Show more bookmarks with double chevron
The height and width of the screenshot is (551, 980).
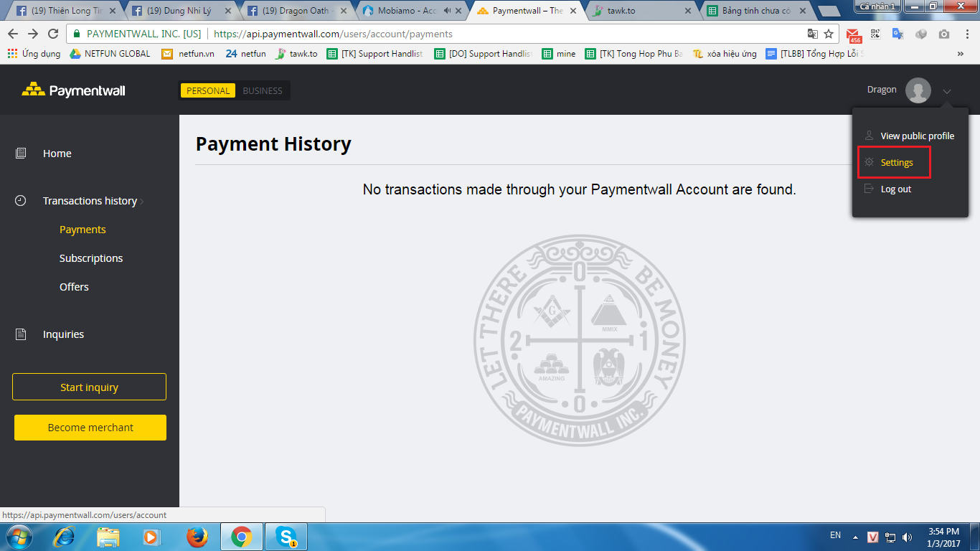click(961, 54)
